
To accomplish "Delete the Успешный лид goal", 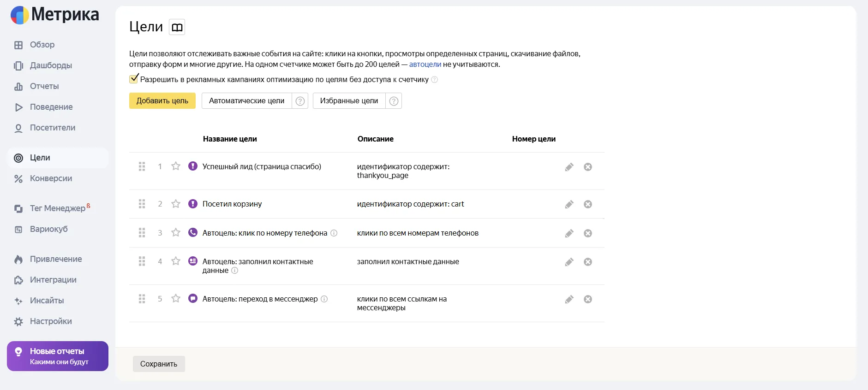I will click(587, 167).
